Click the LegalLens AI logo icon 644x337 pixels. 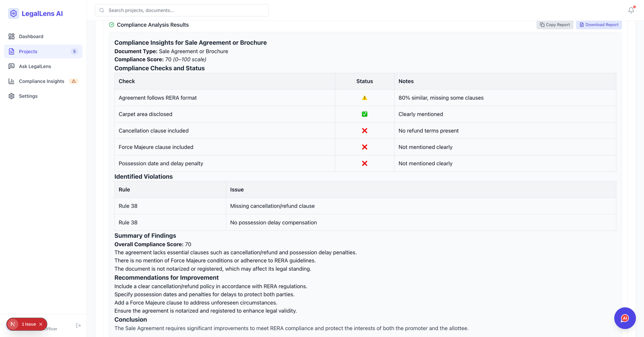(13, 13)
